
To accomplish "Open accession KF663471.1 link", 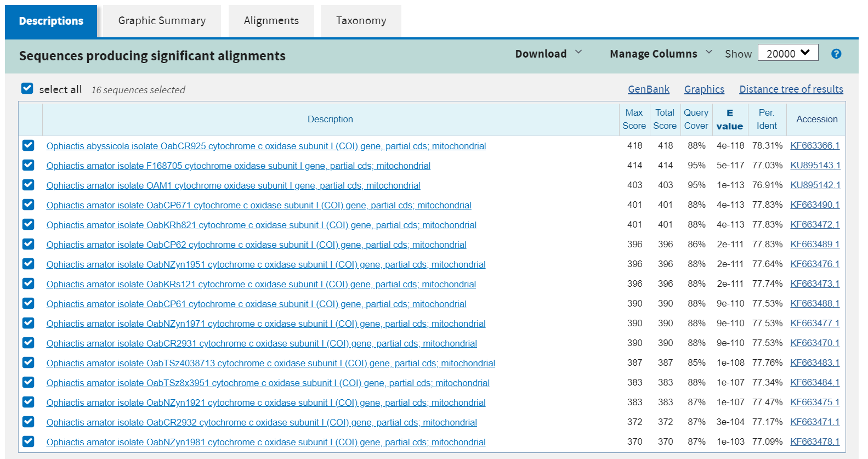I will pos(815,422).
